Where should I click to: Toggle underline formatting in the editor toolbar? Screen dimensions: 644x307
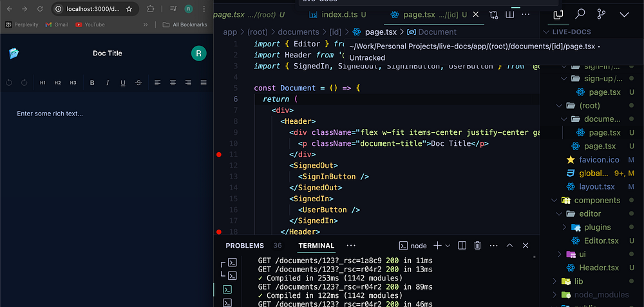123,83
